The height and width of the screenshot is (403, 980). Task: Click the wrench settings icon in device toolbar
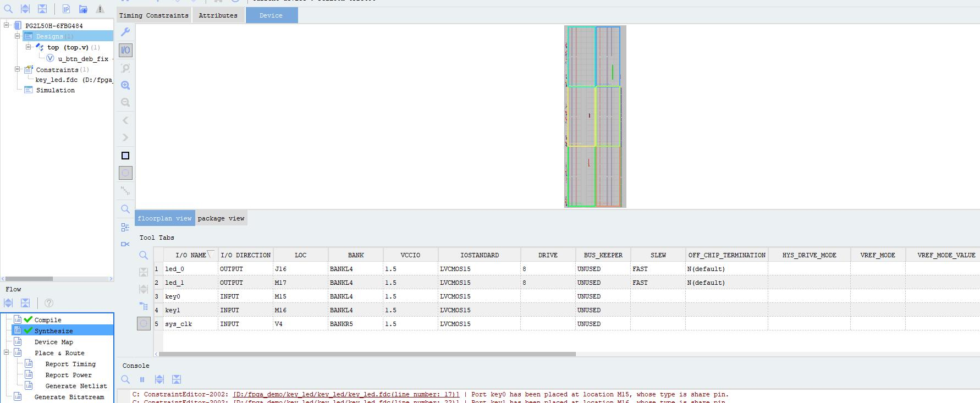125,32
